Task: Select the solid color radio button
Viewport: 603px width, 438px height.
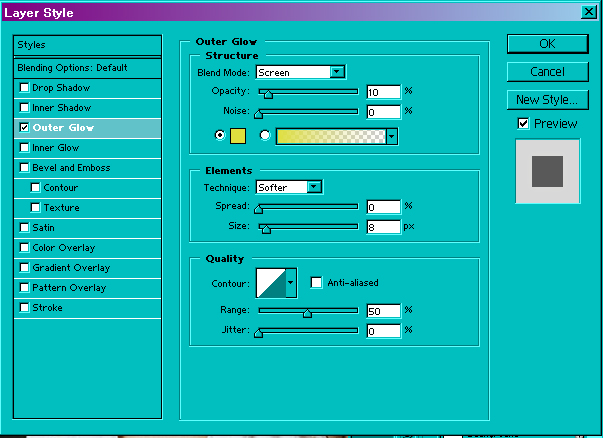Action: (x=221, y=136)
